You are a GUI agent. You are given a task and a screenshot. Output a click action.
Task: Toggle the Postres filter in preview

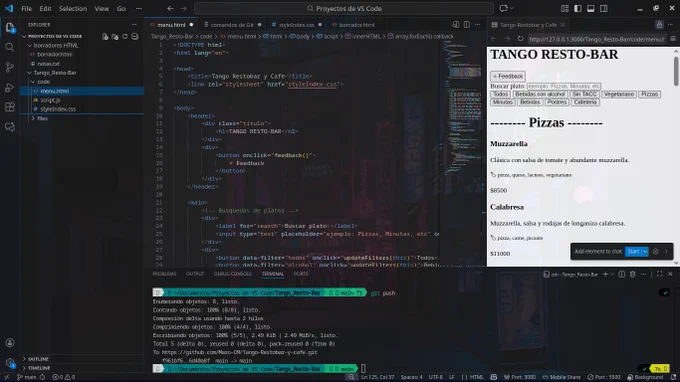[556, 102]
